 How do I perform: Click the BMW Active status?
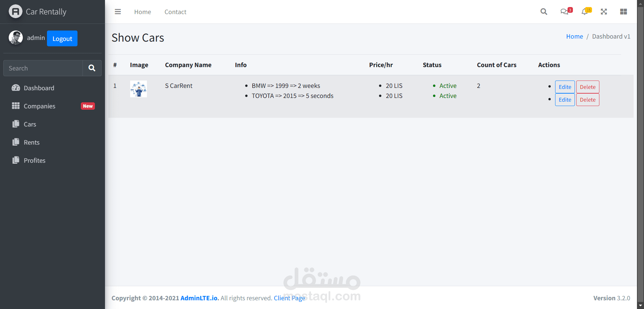click(448, 86)
